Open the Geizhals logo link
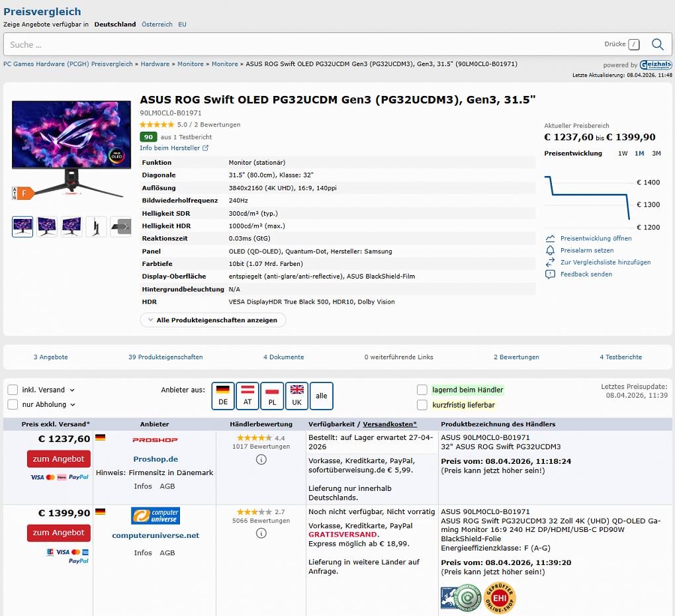Screen dimensions: 675x616 click(656, 65)
